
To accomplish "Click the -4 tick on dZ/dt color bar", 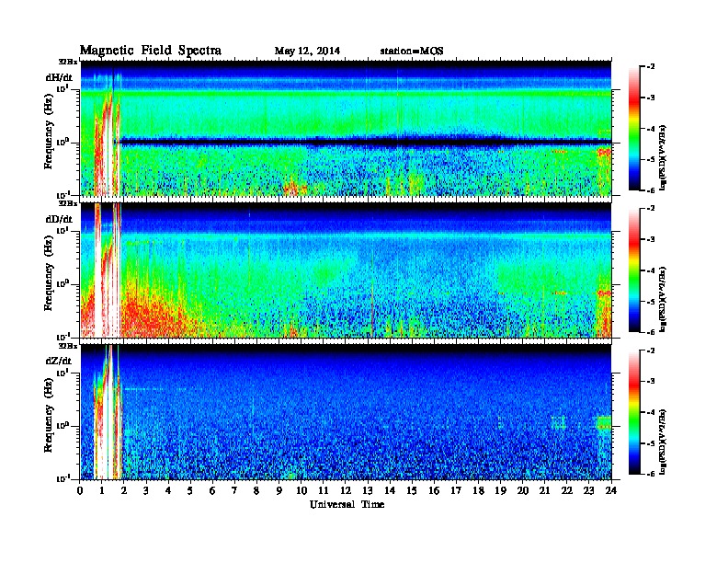I will click(652, 412).
